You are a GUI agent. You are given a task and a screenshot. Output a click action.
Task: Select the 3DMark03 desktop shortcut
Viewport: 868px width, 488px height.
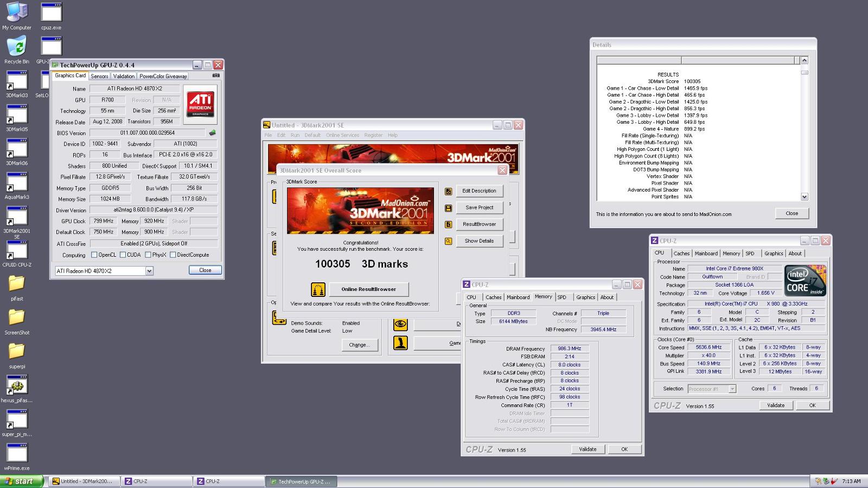tap(17, 84)
